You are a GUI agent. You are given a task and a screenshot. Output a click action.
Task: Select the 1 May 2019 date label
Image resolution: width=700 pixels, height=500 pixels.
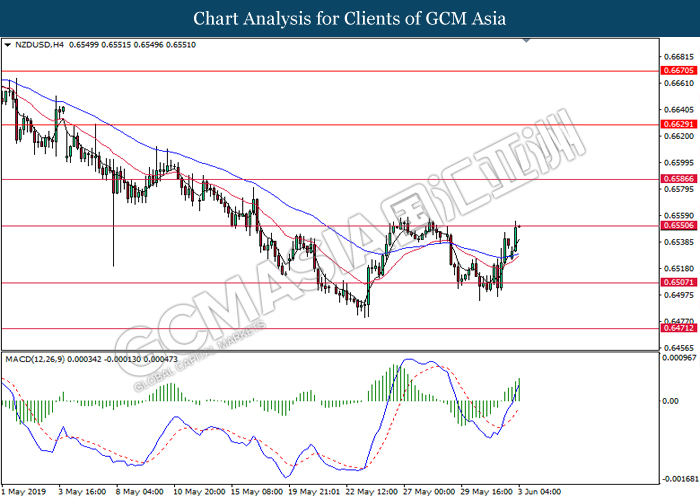[25, 491]
